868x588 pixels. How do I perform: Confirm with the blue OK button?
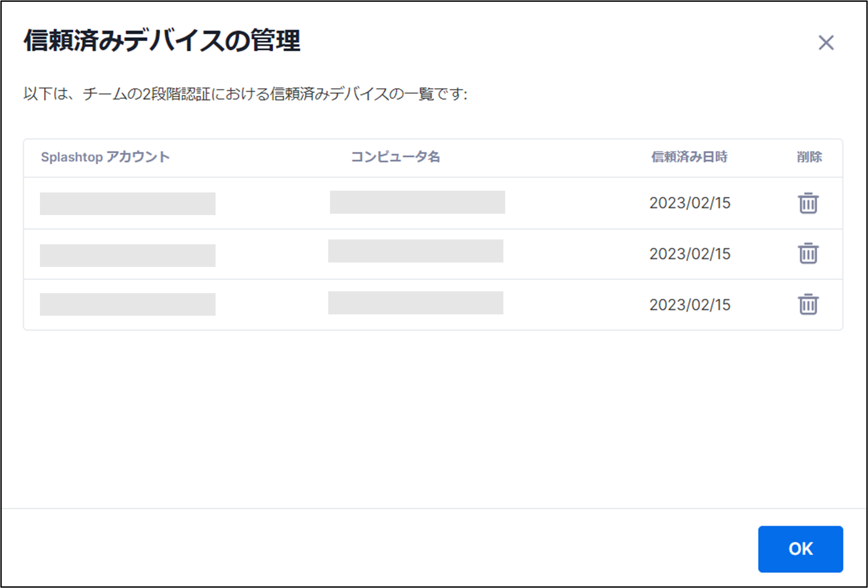(801, 549)
